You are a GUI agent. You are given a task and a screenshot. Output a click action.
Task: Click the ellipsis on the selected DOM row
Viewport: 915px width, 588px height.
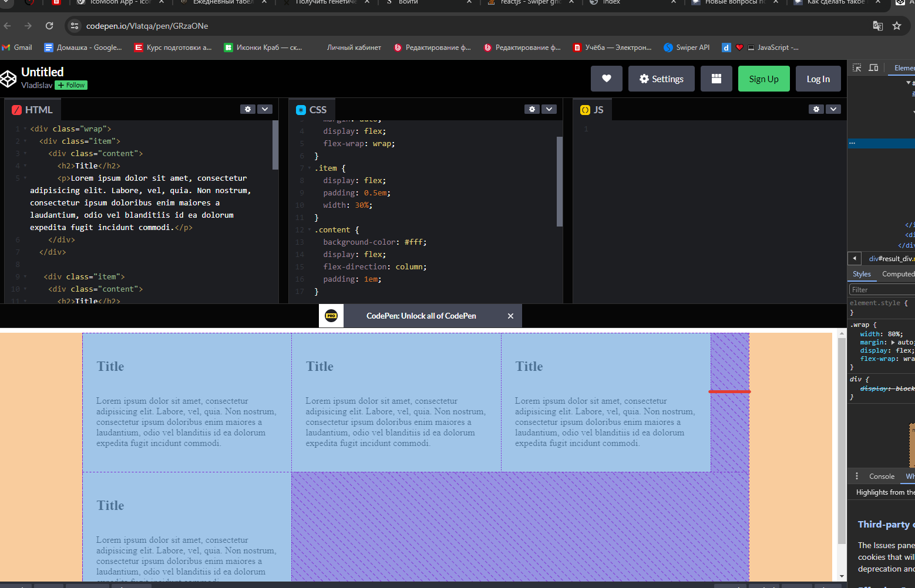click(x=852, y=143)
